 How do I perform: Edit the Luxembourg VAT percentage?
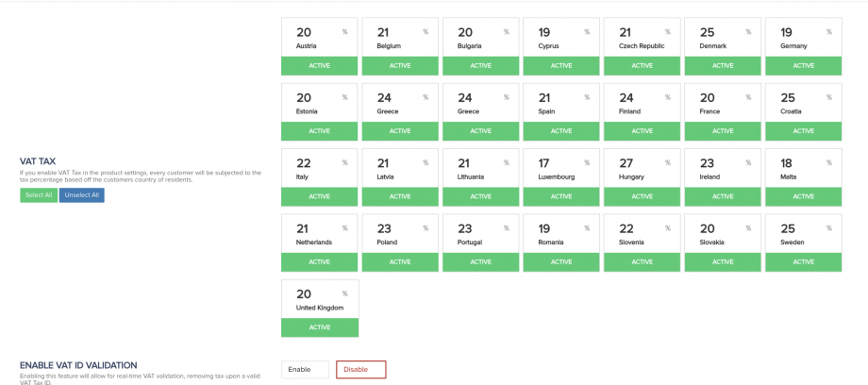pos(545,162)
